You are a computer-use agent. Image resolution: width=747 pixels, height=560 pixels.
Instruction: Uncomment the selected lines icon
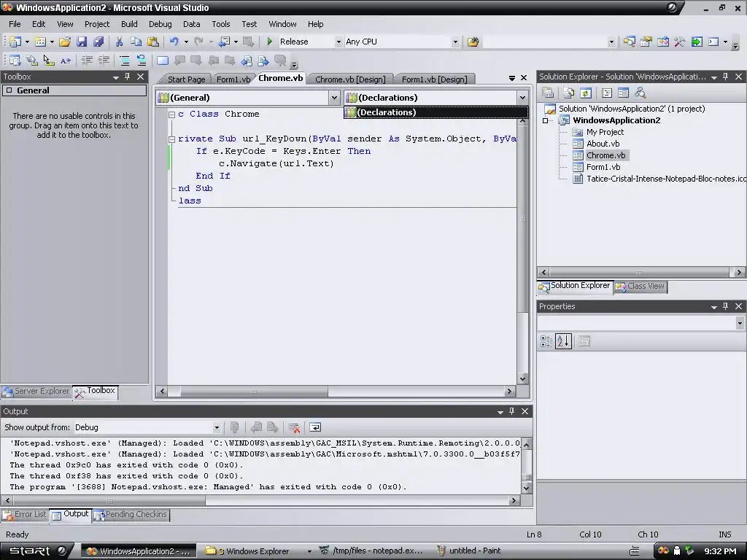pos(141,61)
